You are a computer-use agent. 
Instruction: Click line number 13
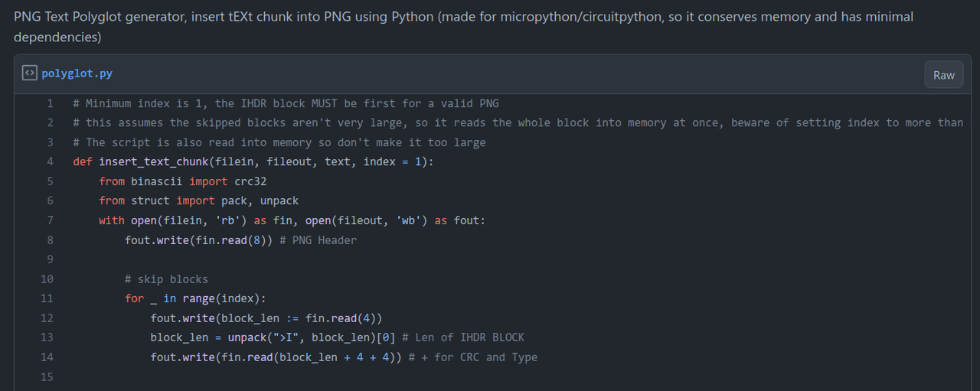click(47, 337)
